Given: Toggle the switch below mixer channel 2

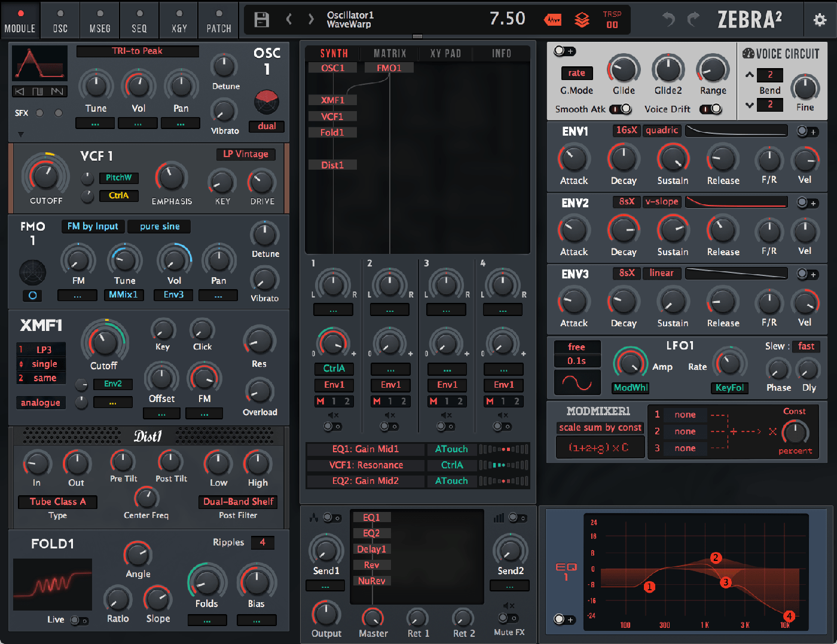Looking at the screenshot, I should coord(389,427).
